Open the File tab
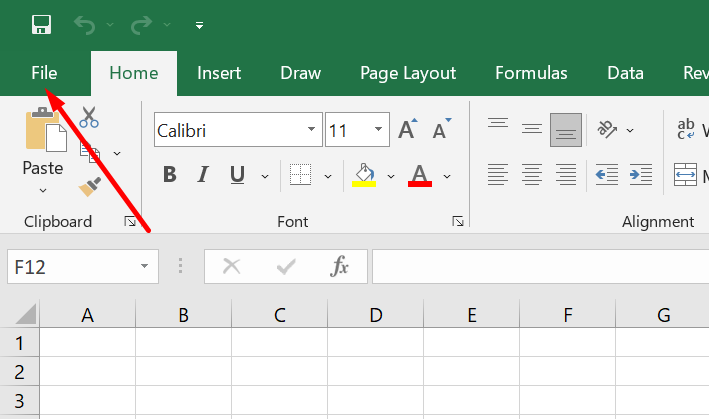 click(x=44, y=73)
